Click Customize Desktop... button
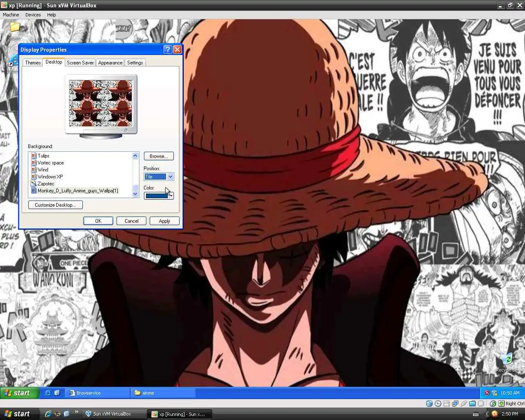The height and width of the screenshot is (420, 525). click(x=55, y=205)
